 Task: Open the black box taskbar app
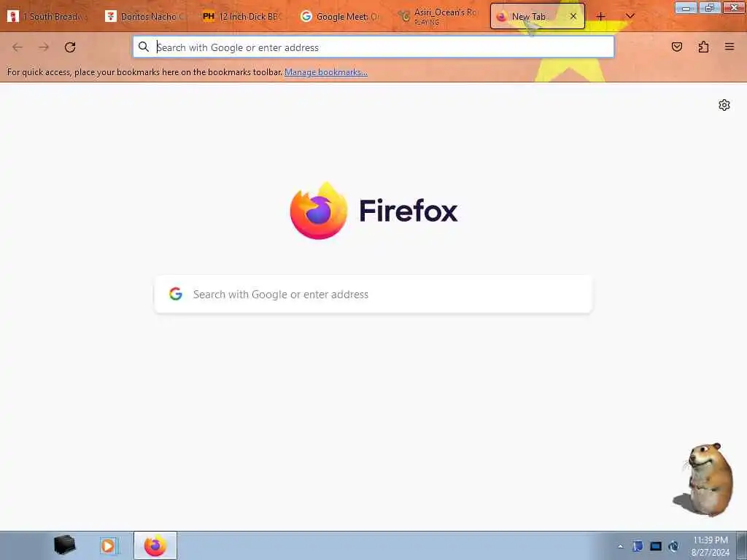65,545
